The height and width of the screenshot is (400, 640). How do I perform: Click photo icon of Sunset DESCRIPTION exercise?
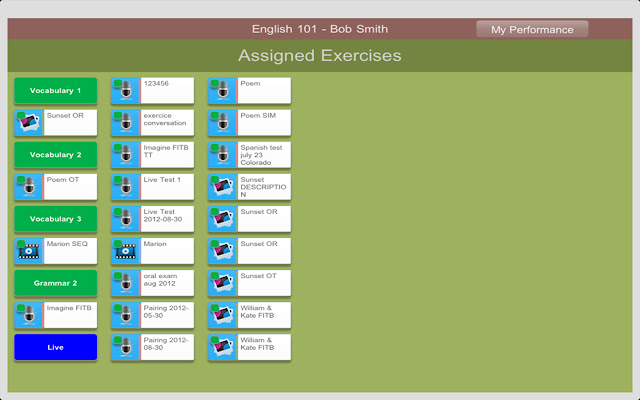222,187
